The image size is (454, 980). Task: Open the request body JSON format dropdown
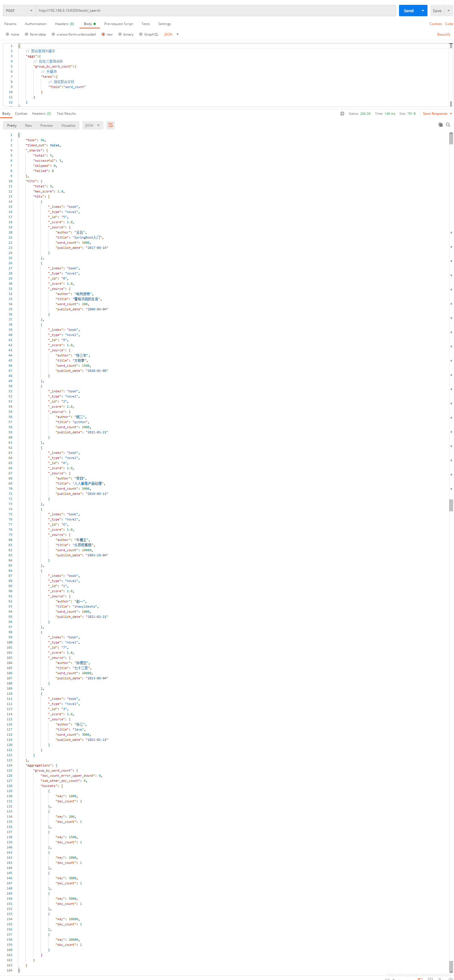(x=171, y=34)
